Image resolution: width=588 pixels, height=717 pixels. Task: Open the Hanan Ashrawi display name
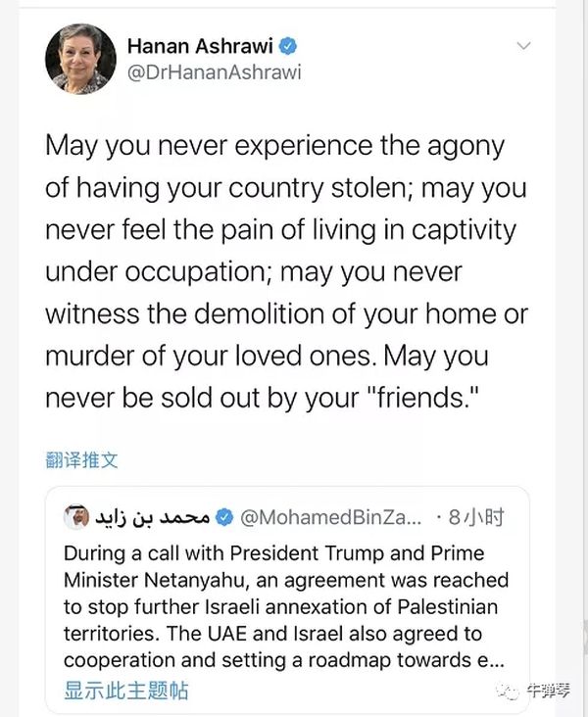199,45
